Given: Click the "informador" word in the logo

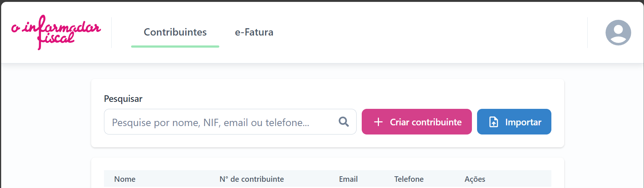Looking at the screenshot, I should [x=62, y=26].
